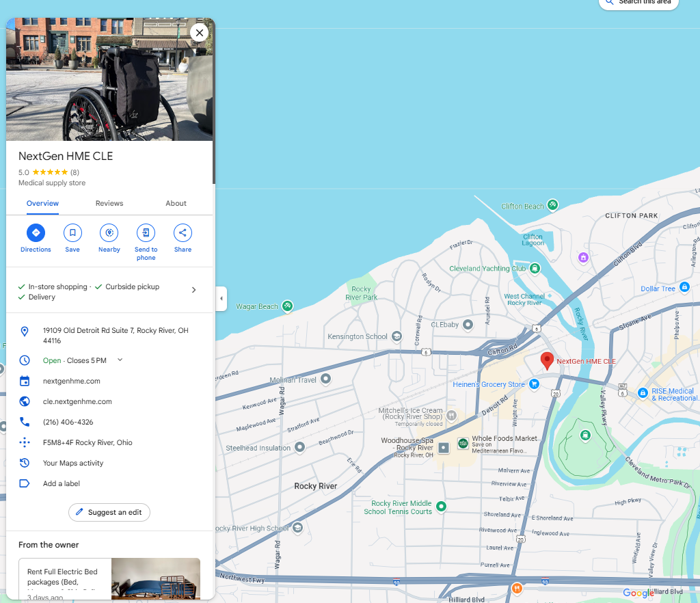Open the wheelchair storefront photo
The image size is (700, 603).
[x=109, y=79]
